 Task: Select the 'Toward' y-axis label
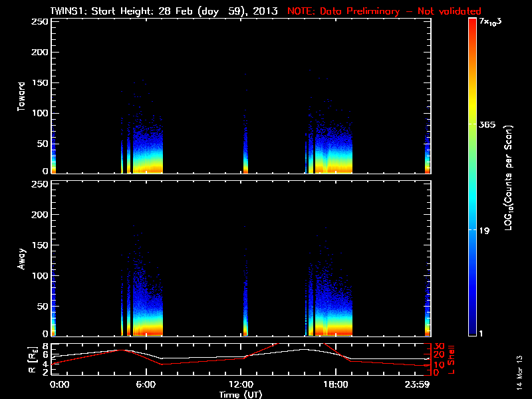[21, 96]
